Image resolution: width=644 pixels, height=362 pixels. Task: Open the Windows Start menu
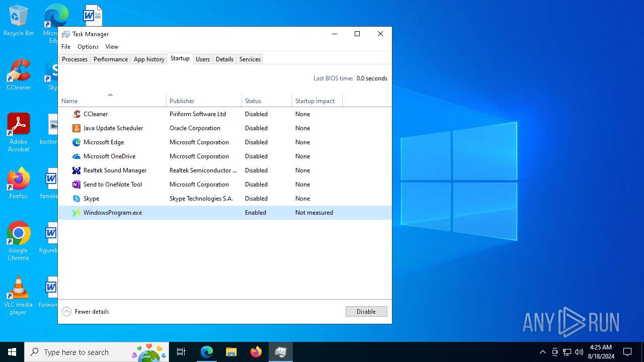[12, 352]
